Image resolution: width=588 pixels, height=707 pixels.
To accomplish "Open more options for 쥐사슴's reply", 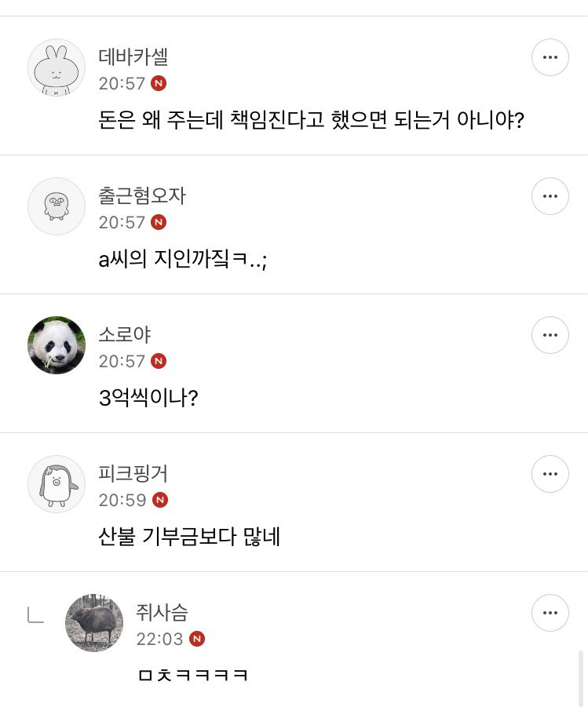I will (x=550, y=613).
